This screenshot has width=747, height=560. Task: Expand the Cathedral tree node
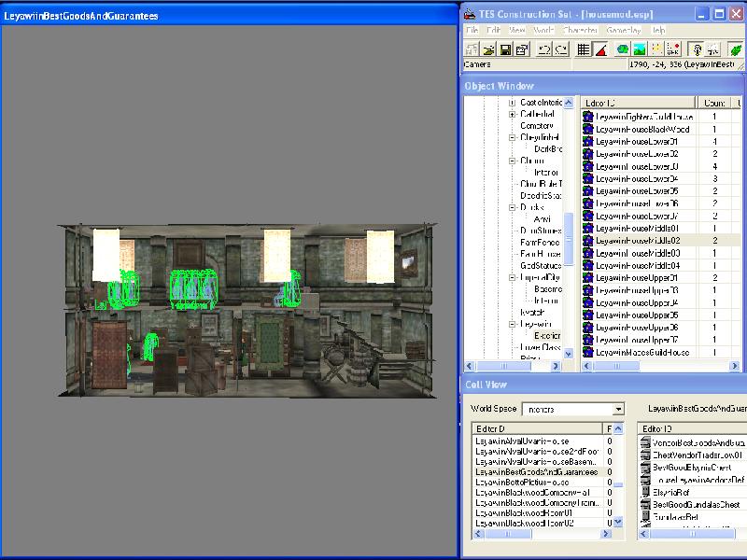point(512,114)
